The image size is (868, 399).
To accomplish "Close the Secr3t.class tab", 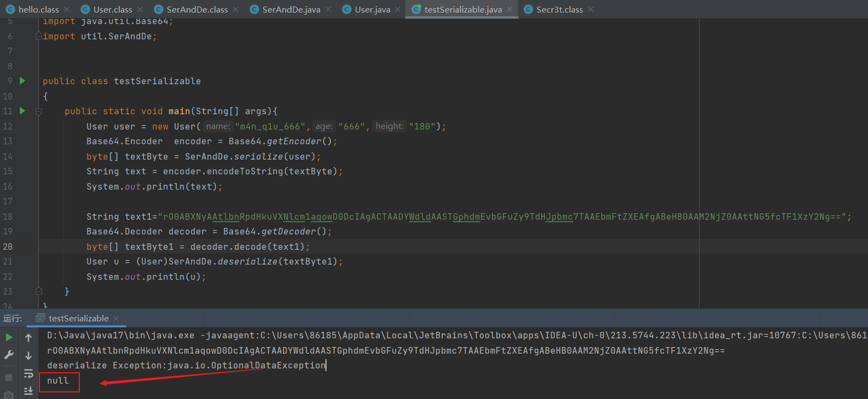I will click(591, 9).
